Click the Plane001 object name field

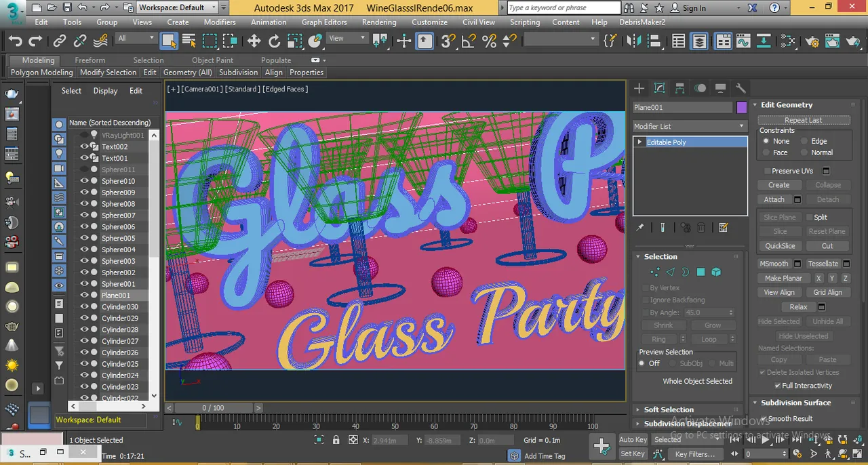(683, 107)
